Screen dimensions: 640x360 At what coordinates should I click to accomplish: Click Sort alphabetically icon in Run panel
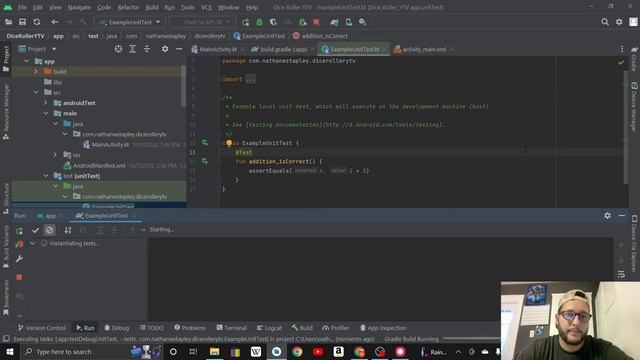(68, 230)
